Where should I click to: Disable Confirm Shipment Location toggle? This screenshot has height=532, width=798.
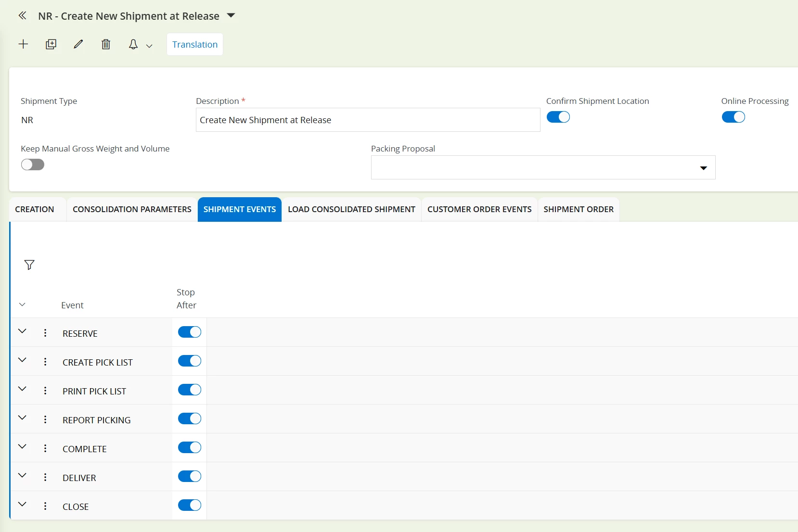tap(558, 117)
